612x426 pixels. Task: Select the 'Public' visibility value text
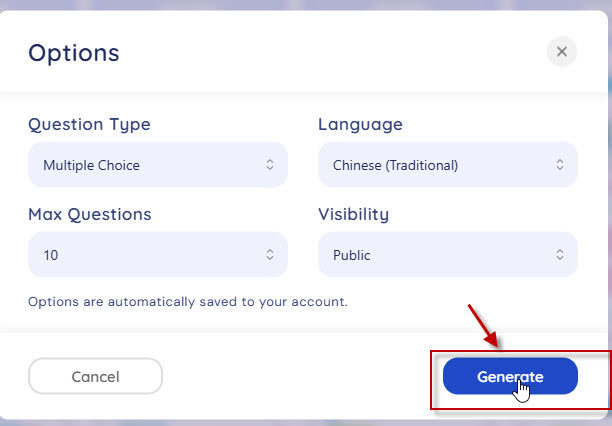pos(352,255)
